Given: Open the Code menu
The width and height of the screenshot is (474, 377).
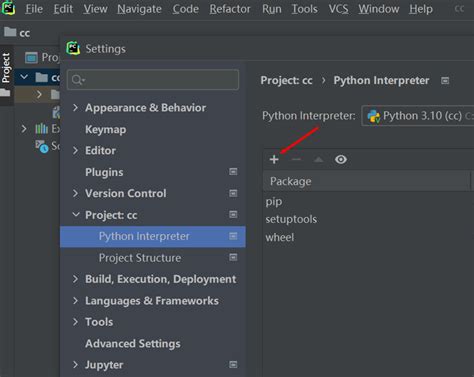Looking at the screenshot, I should tap(185, 9).
